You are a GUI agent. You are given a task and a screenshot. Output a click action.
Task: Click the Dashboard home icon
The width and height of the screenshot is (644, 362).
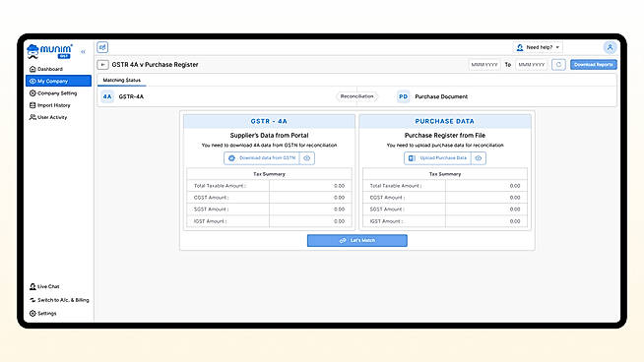pos(32,69)
